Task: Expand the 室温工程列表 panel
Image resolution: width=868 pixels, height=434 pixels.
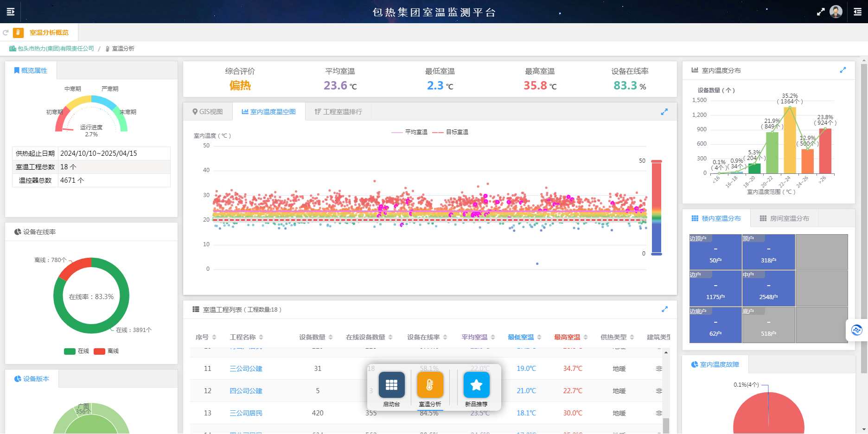Action: point(665,309)
